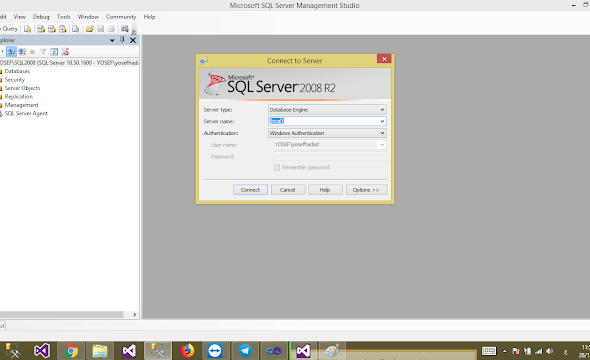
Task: Click the volume speaker tray icon
Action: 550,351
